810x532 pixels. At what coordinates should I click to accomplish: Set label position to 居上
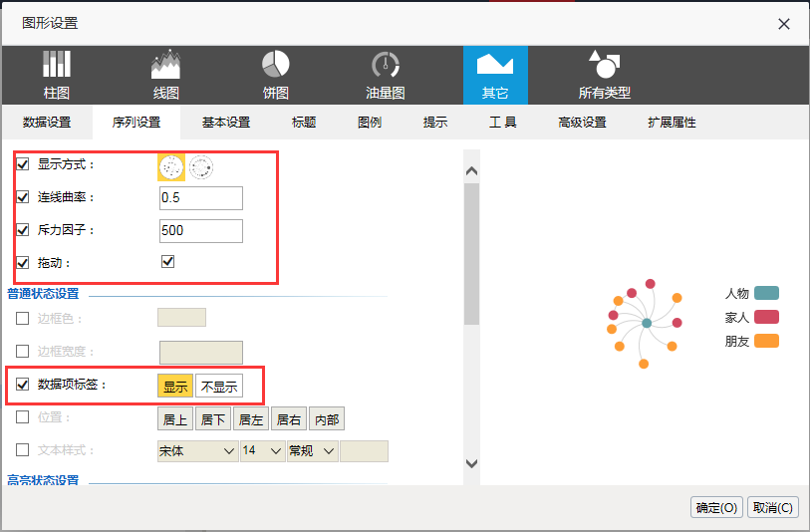click(175, 418)
